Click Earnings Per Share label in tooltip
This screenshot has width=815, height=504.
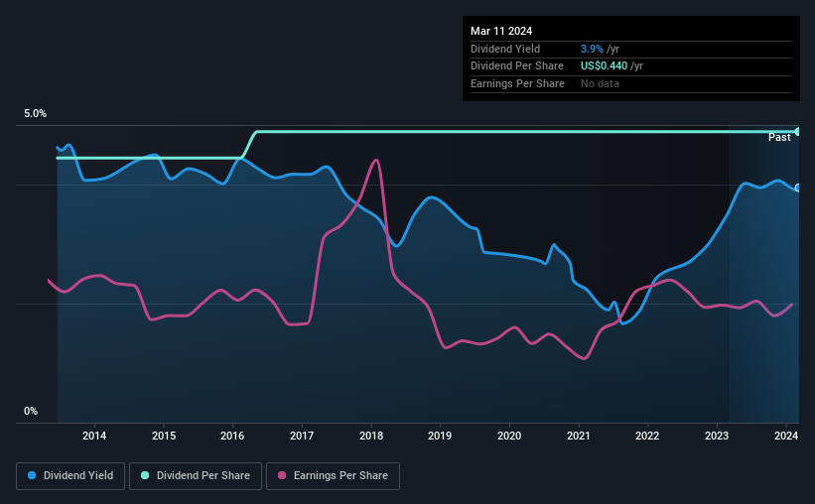(517, 83)
